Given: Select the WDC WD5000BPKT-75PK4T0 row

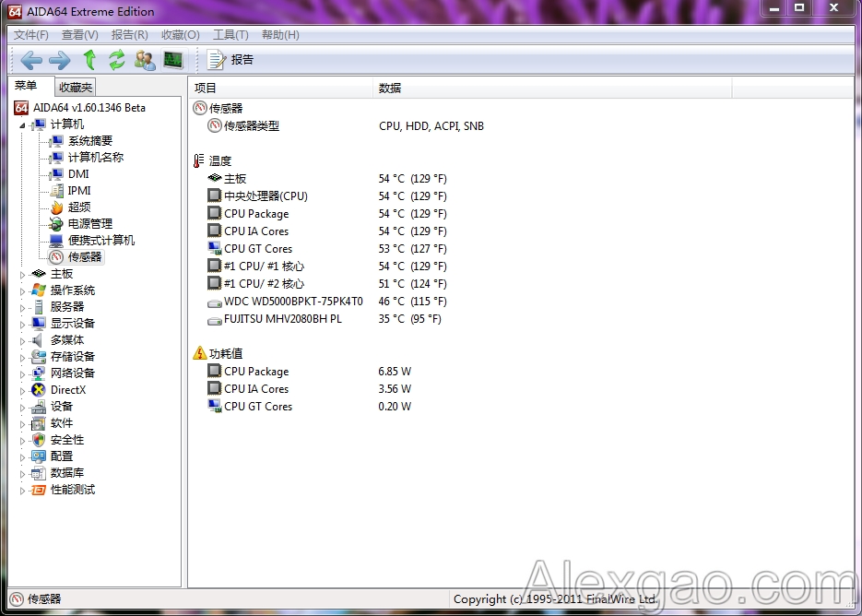Looking at the screenshot, I should 327,302.
